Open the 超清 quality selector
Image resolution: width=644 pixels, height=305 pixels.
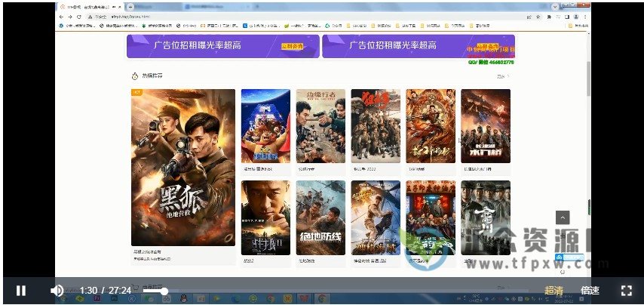point(554,291)
